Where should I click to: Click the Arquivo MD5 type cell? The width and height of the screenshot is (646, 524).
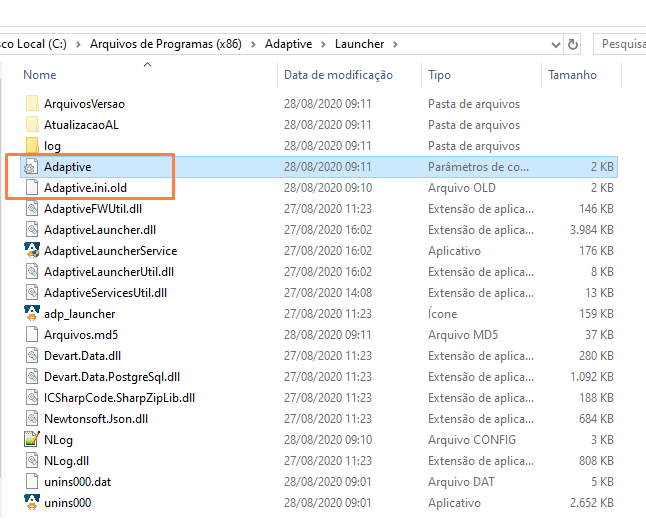pos(463,335)
